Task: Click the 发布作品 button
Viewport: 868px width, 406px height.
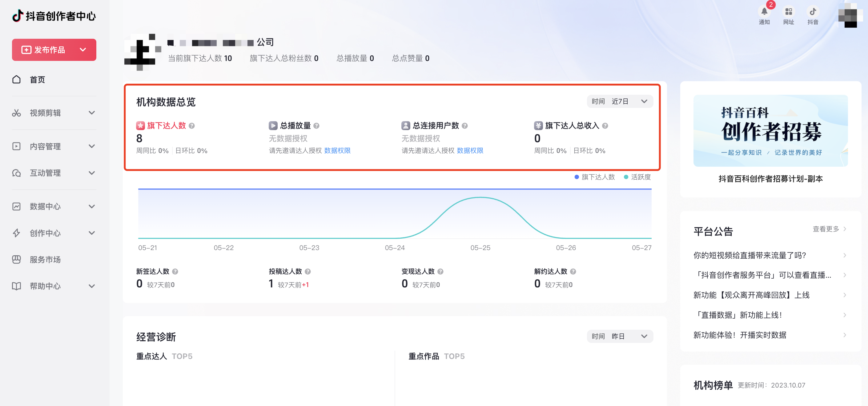Action: click(x=54, y=50)
